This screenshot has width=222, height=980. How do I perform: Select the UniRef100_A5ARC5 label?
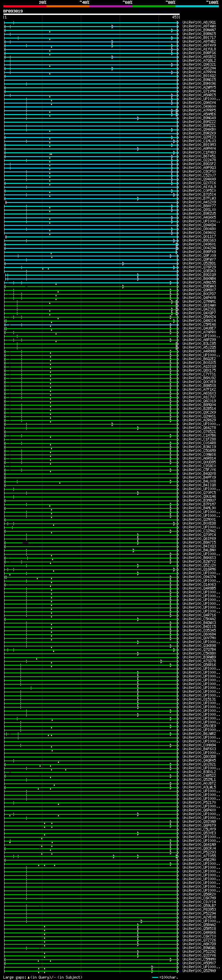[x=199, y=95]
